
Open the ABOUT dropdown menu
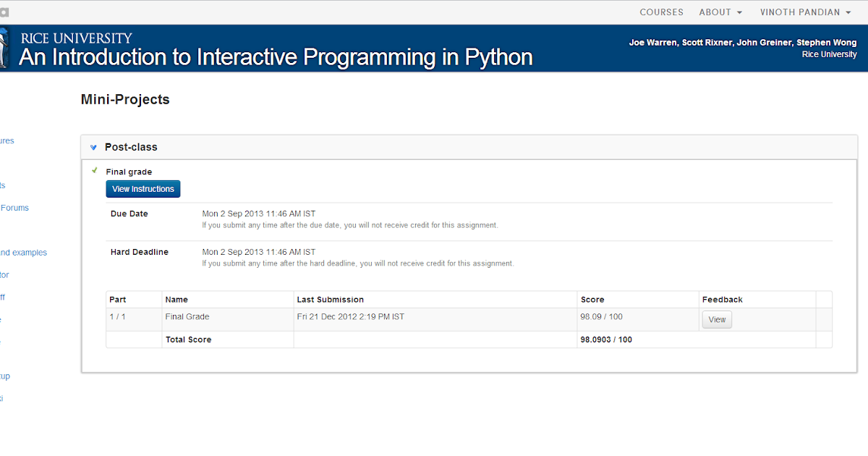720,12
